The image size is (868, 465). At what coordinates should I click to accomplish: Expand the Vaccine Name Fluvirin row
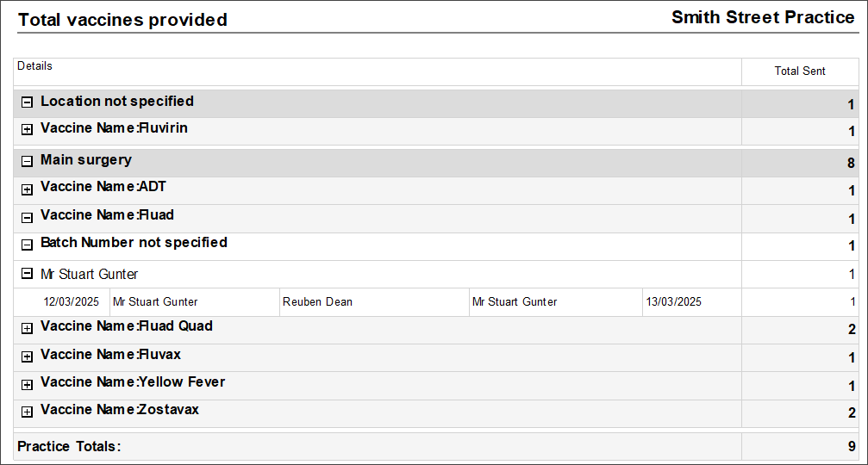click(27, 130)
